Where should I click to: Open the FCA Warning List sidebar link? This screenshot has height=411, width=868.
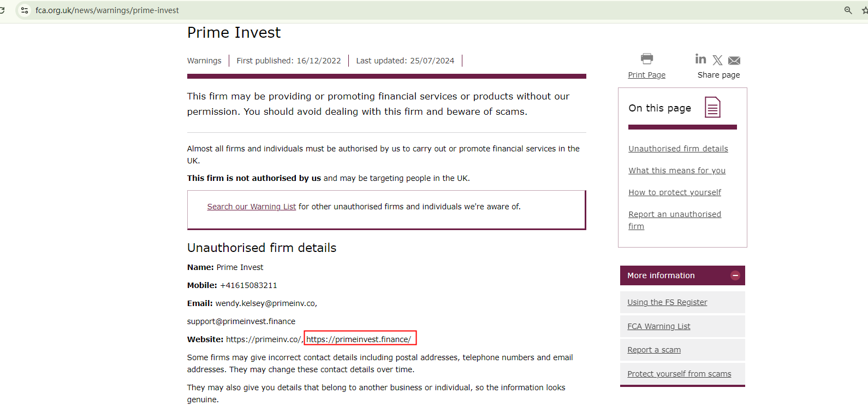pyautogui.click(x=659, y=326)
